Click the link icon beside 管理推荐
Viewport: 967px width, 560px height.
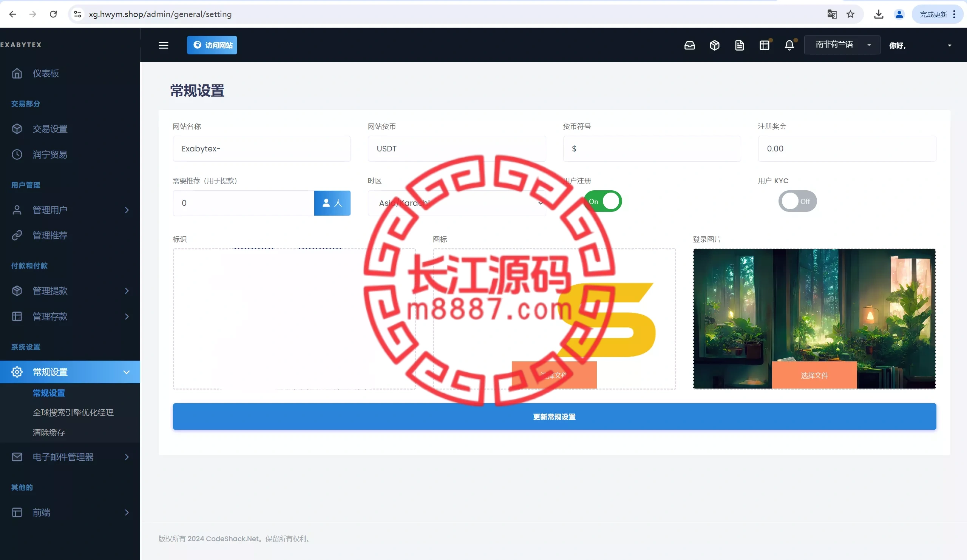(x=17, y=235)
